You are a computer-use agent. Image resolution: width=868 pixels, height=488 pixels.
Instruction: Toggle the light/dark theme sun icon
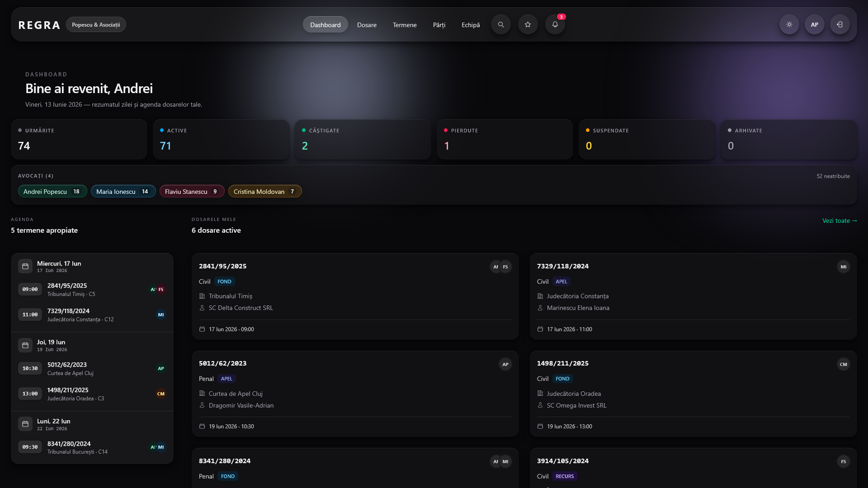[789, 24]
